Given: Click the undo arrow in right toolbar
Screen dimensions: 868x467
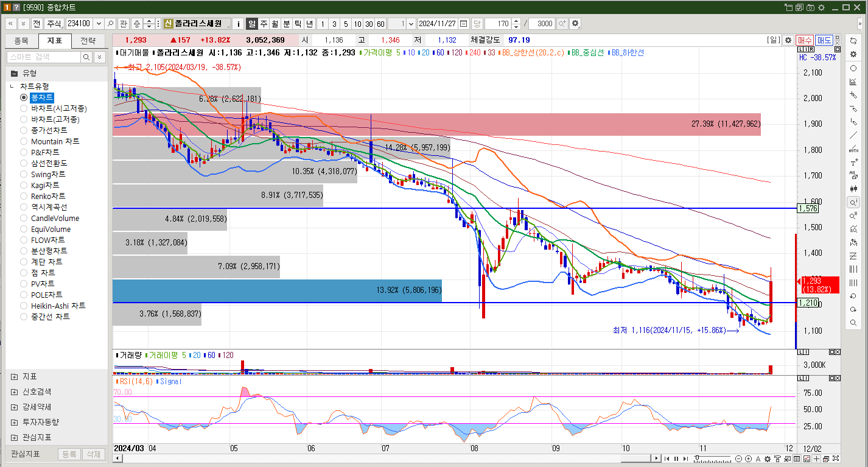Looking at the screenshot, I should (853, 296).
